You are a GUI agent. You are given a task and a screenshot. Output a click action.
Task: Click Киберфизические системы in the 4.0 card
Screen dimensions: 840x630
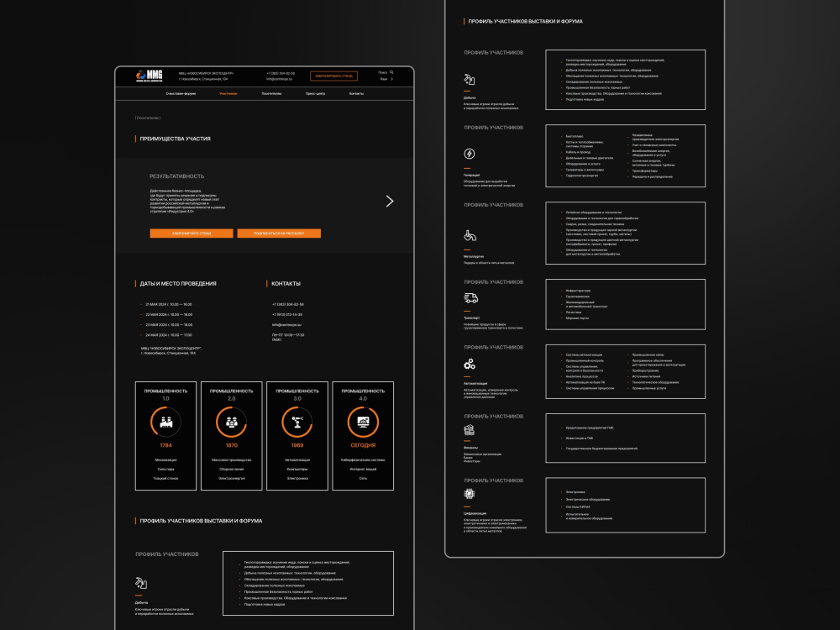point(363,459)
